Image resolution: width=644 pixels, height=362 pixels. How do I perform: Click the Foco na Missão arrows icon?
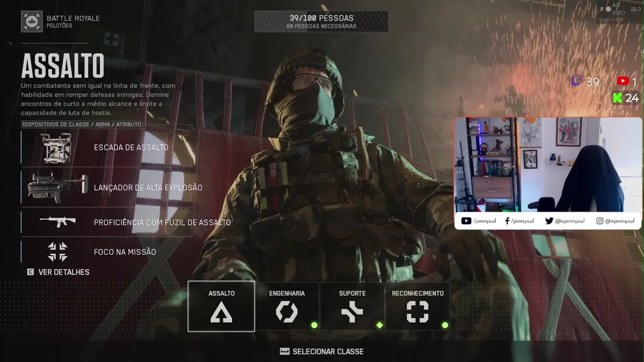point(57,252)
